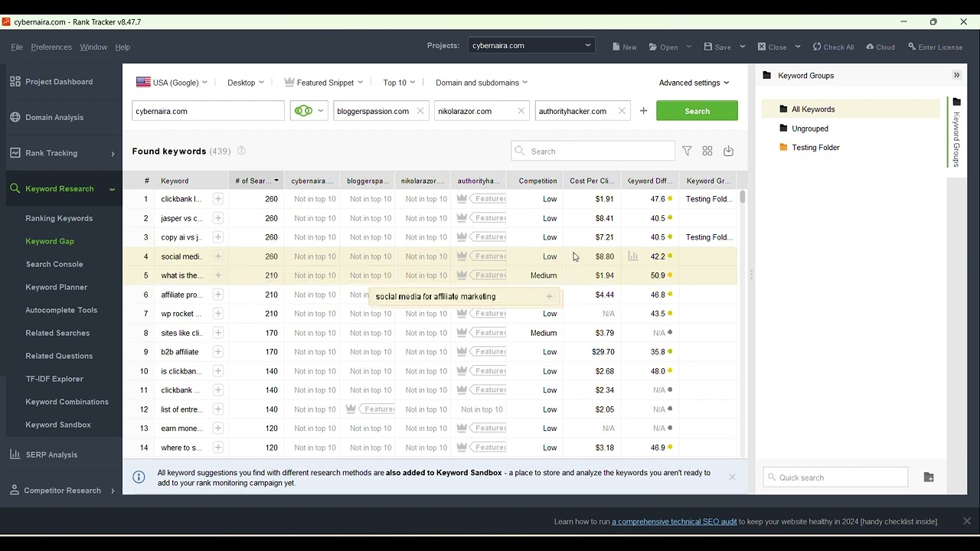980x551 pixels.
Task: Expand the Rank Tracking section
Action: (x=113, y=154)
